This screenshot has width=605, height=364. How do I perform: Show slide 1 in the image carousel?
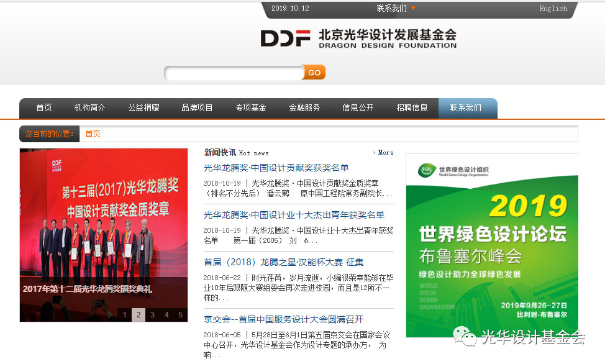pyautogui.click(x=125, y=314)
